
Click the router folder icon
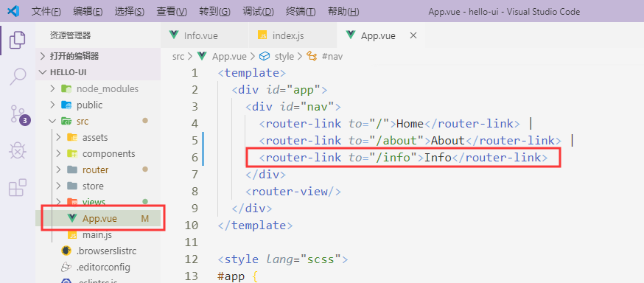(72, 170)
